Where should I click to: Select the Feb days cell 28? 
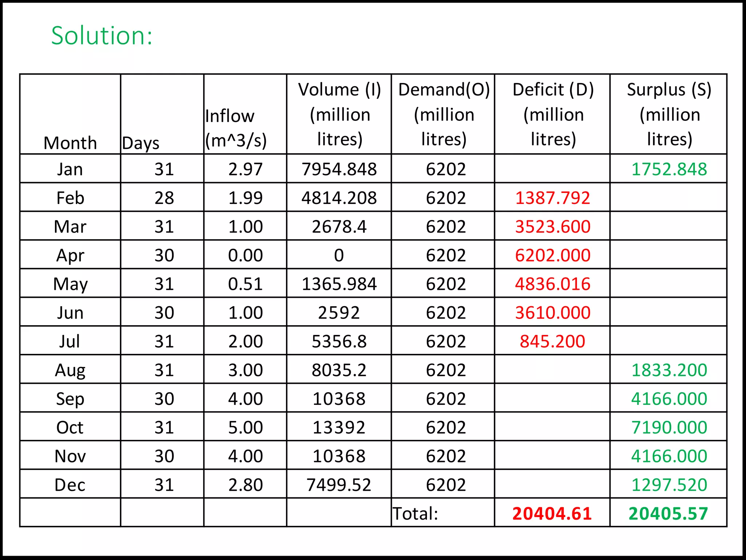pyautogui.click(x=164, y=198)
